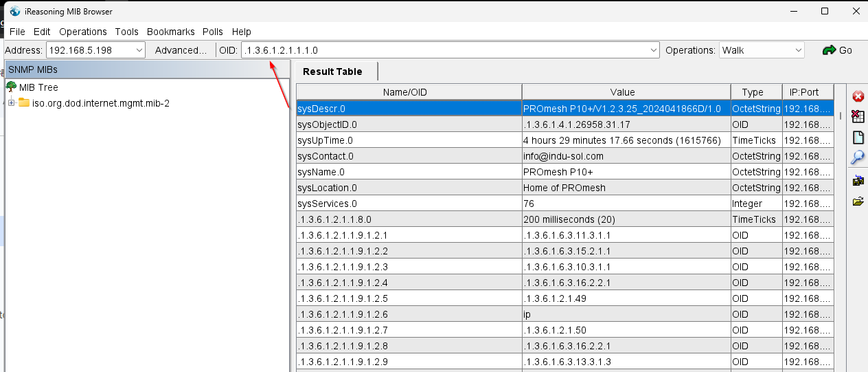Click the Name/OID column header
Viewport: 868px width, 372px height.
(409, 92)
